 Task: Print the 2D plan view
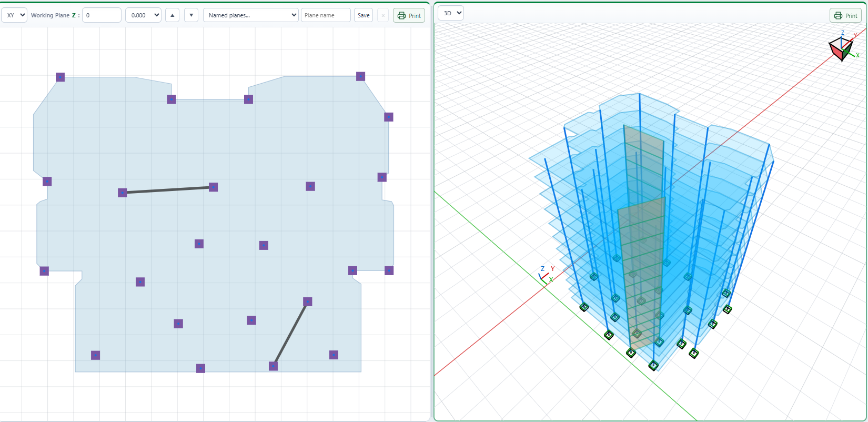tap(409, 15)
